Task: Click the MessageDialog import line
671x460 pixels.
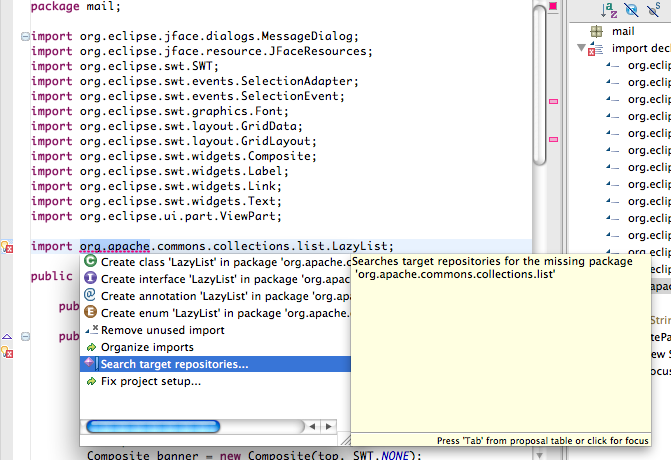Action: 195,36
